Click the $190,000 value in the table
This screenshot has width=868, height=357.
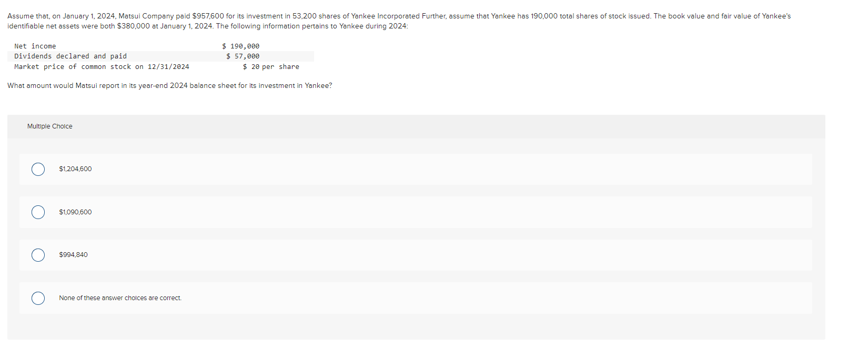pos(241,46)
